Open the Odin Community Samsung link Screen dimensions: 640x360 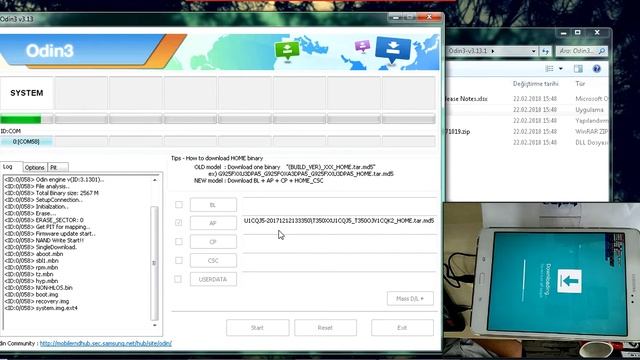click(105, 344)
